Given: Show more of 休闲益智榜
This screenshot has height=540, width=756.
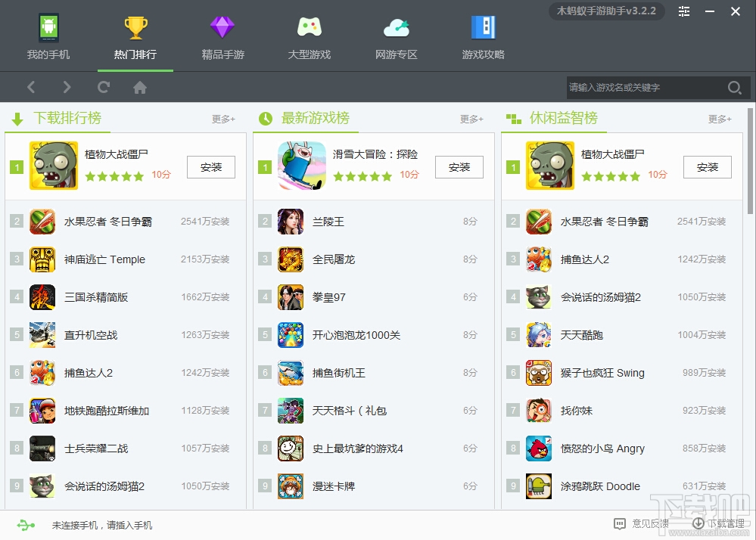Looking at the screenshot, I should pos(720,119).
